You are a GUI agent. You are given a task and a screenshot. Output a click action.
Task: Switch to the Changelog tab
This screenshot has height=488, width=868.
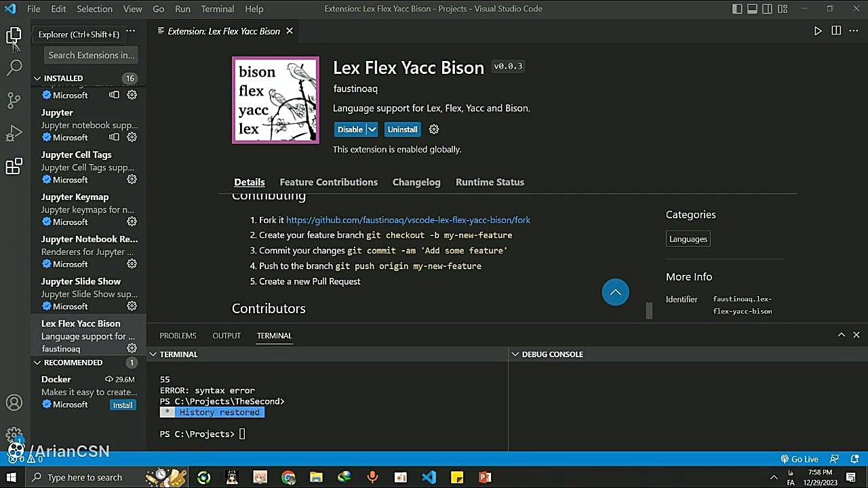(416, 182)
